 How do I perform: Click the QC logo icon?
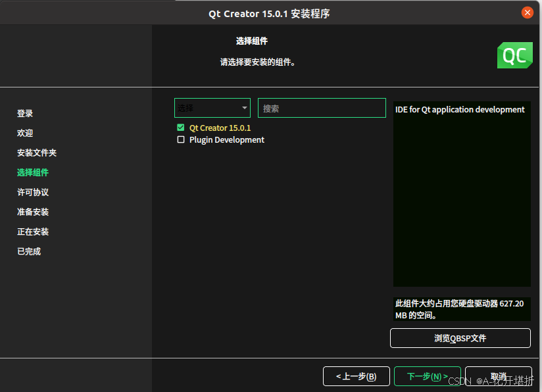click(x=514, y=55)
